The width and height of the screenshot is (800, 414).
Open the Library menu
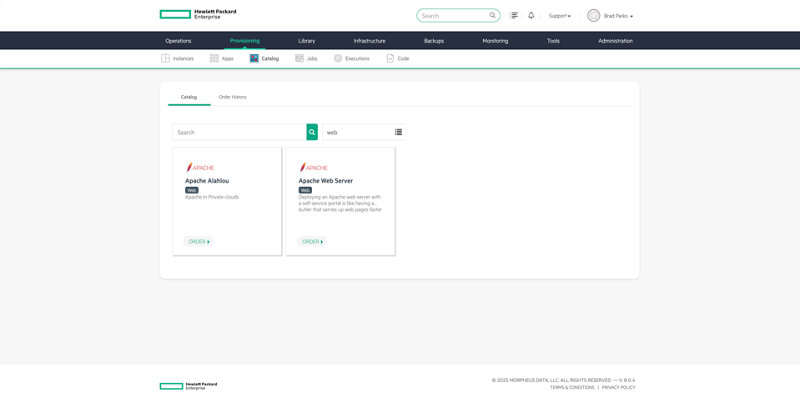[307, 41]
